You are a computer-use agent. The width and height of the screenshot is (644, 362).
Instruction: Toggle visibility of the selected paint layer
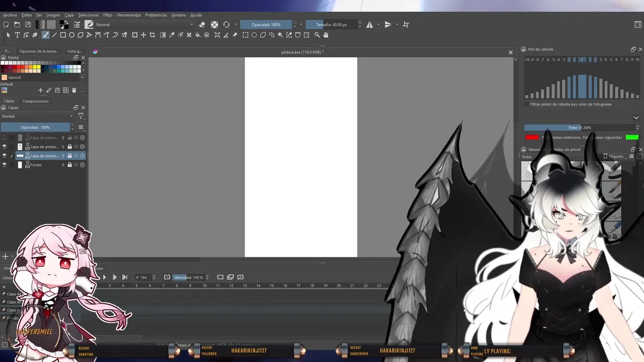tap(5, 156)
